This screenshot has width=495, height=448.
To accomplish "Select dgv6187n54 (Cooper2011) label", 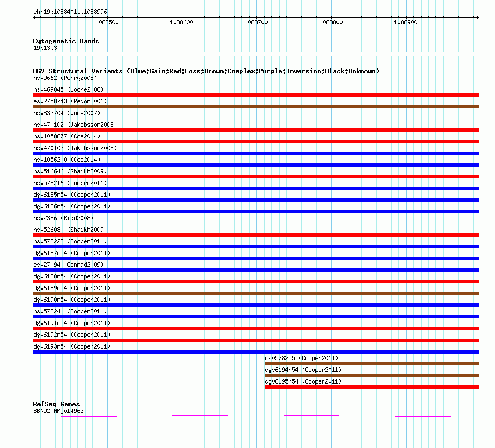I will [x=72, y=253].
